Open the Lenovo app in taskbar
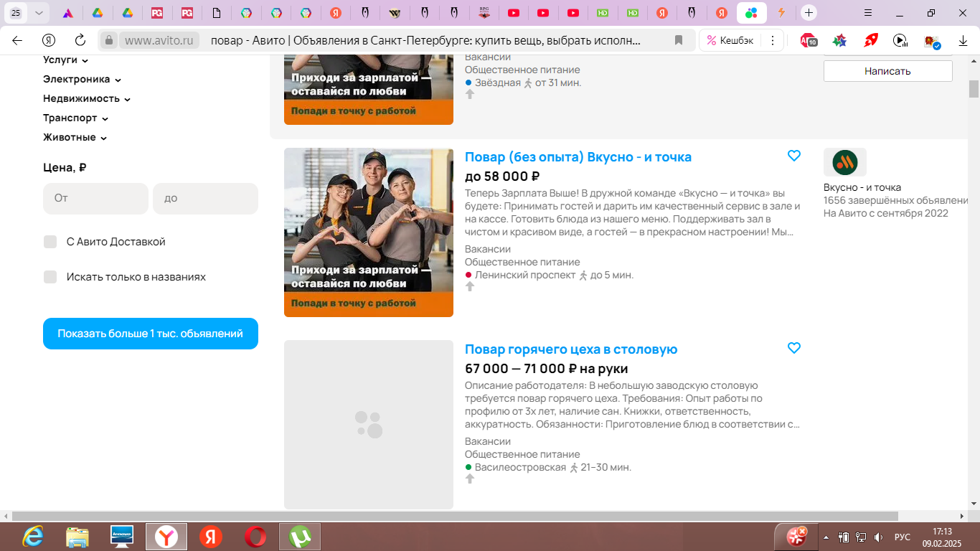Viewport: 980px width, 551px height. click(122, 537)
